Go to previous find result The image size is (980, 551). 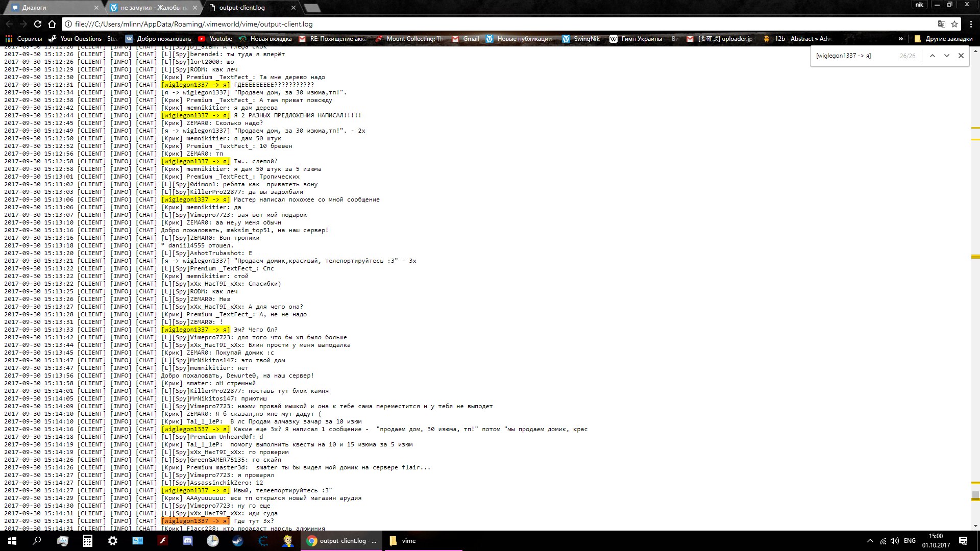[932, 56]
